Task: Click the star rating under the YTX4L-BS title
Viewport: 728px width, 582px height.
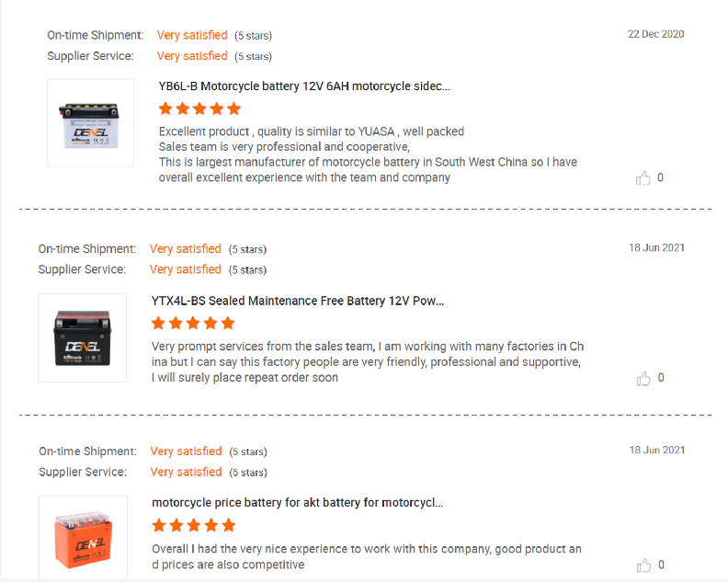Action: click(x=193, y=323)
